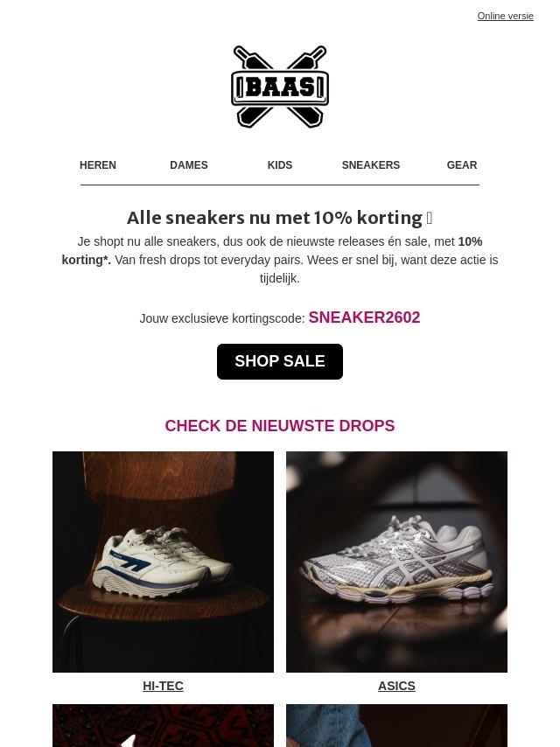Click the BAAS logo
The width and height of the screenshot is (560, 747).
pyautogui.click(x=280, y=87)
